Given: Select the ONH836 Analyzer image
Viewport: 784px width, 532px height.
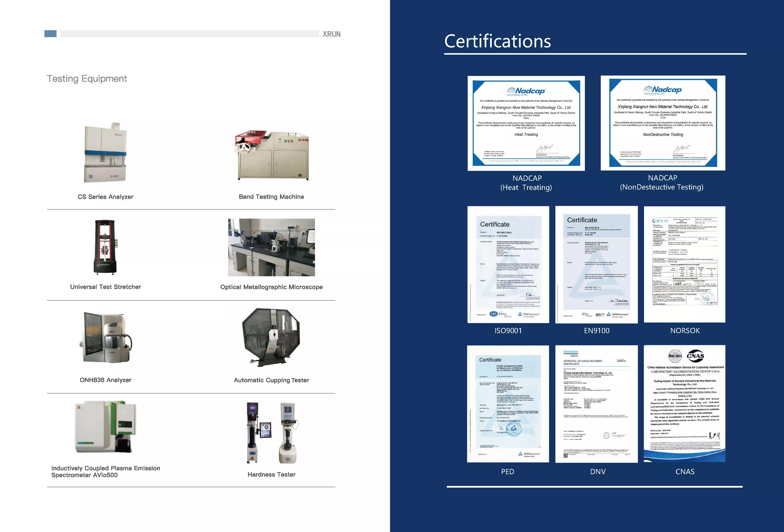Looking at the screenshot, I should click(106, 337).
